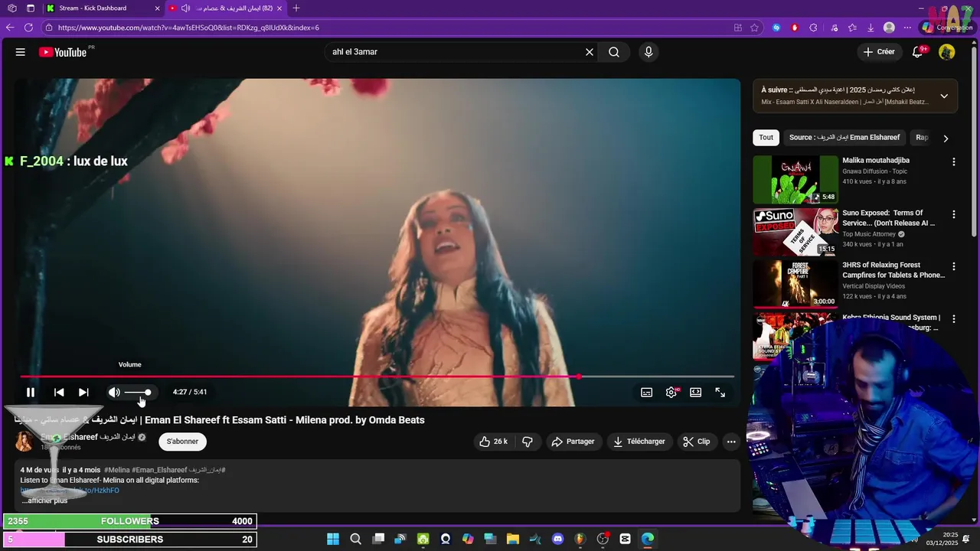The width and height of the screenshot is (980, 551).
Task: Open the #Eman_Elshareef hashtag link
Action: click(159, 470)
